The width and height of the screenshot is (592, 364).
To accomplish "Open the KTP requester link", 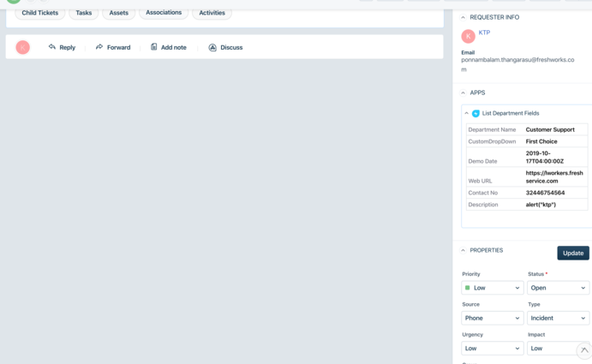I will pyautogui.click(x=484, y=33).
